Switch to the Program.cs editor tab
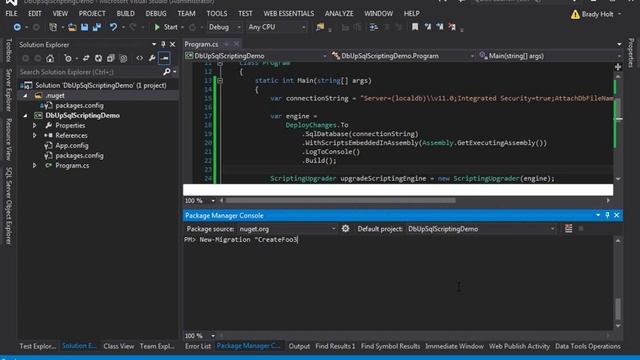The image size is (640, 360). coord(202,44)
